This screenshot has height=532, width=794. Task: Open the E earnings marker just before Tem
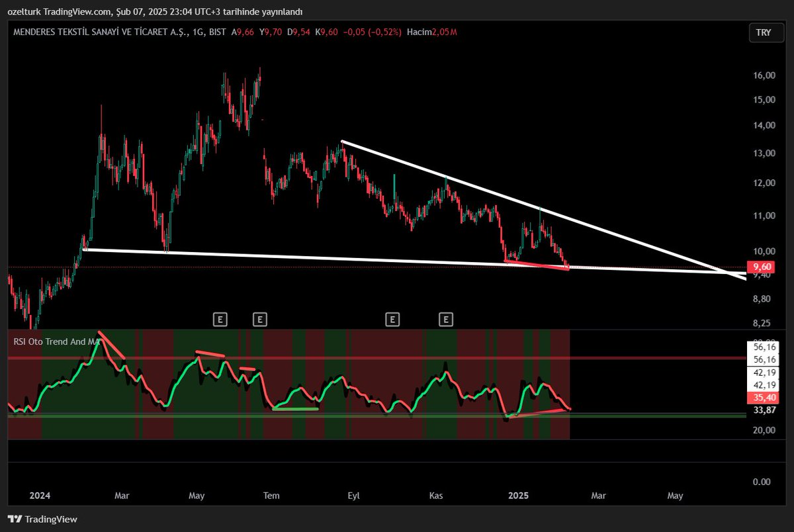260,320
